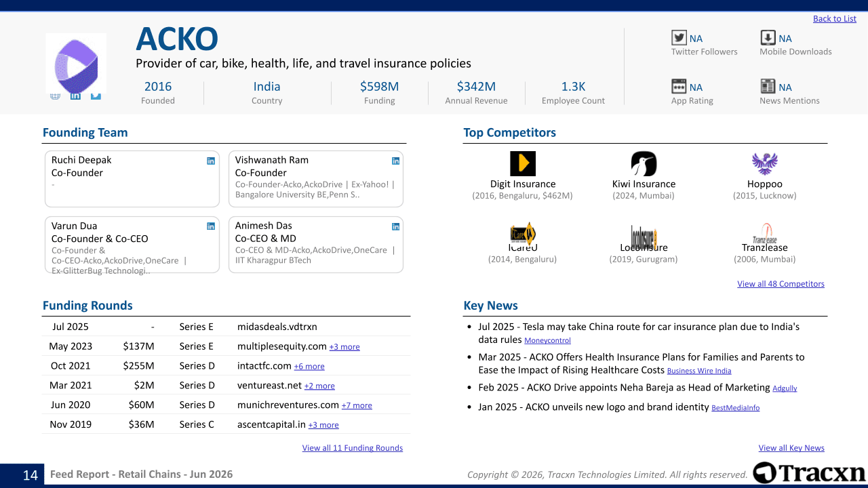Click the Neha Bareja appointment news headline
Screen dimensions: 868x488
pyautogui.click(x=624, y=388)
